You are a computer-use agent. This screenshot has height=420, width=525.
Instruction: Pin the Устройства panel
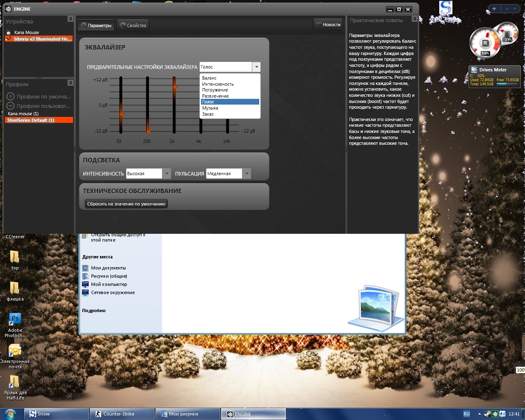(x=71, y=19)
